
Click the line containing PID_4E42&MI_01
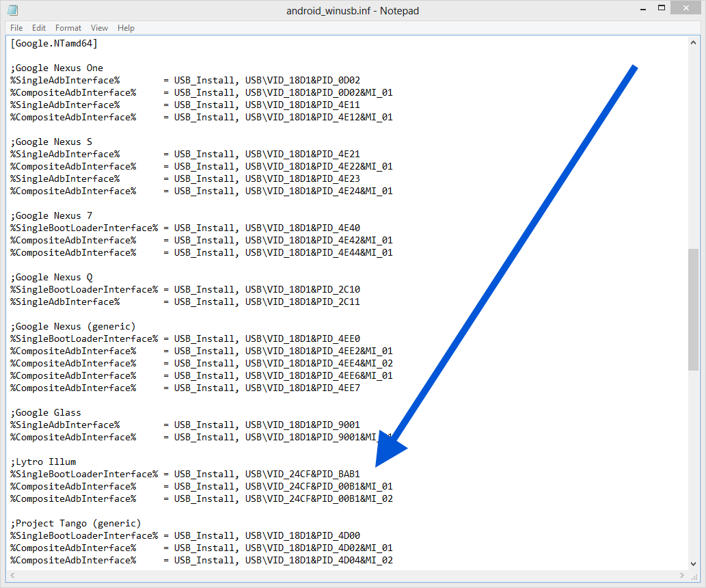click(x=201, y=240)
